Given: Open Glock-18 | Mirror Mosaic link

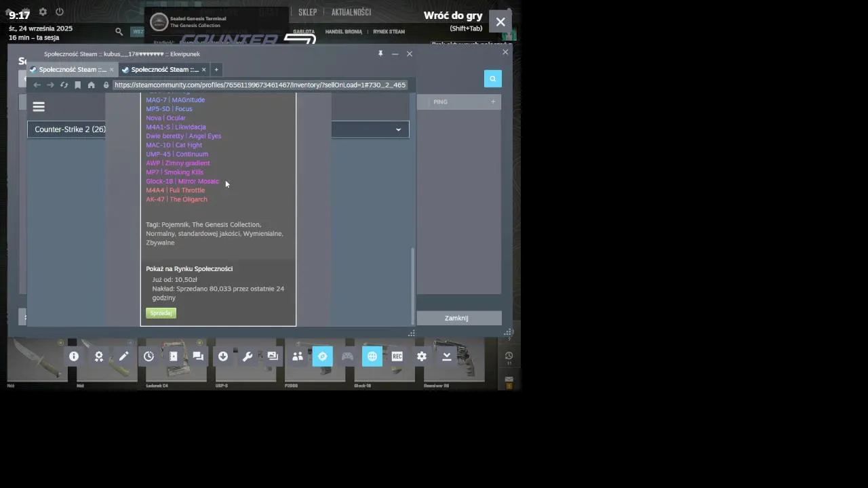Looking at the screenshot, I should click(182, 181).
